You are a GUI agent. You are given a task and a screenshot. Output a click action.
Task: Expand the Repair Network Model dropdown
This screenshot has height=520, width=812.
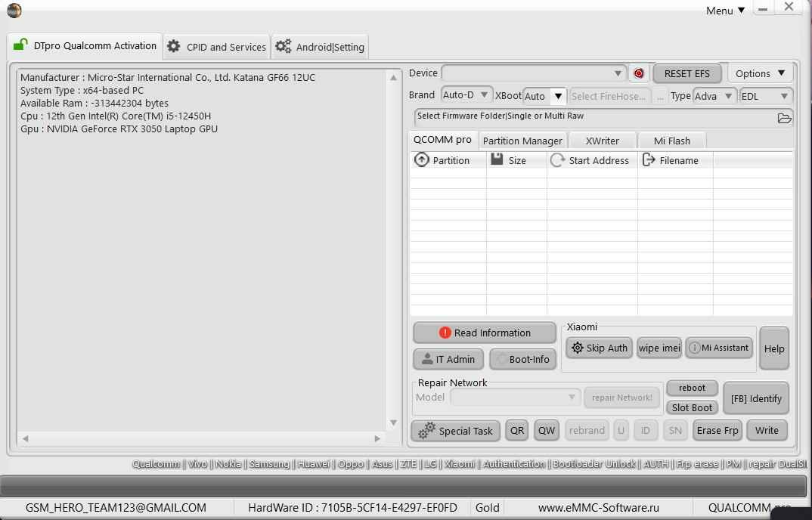click(x=515, y=398)
